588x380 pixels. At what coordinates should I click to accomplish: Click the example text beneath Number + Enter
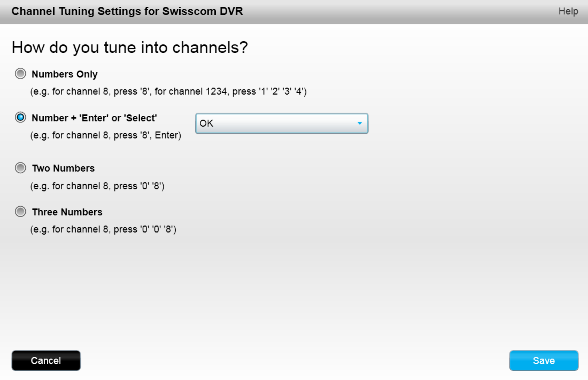click(x=106, y=135)
